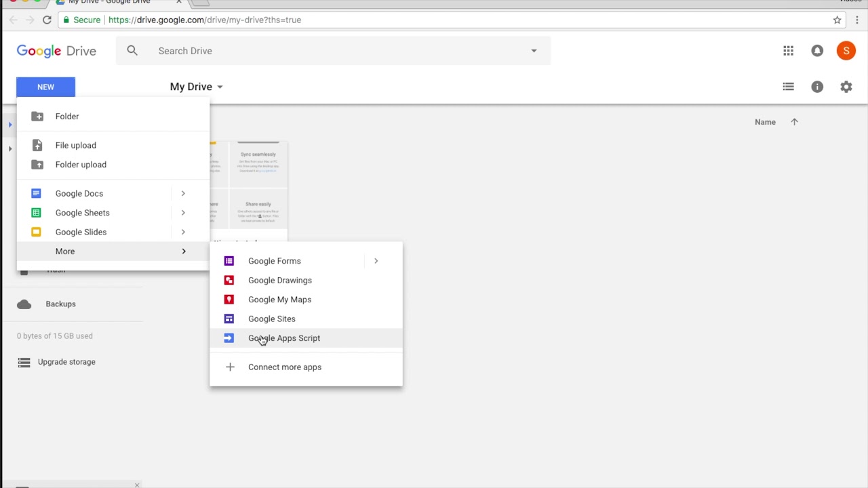Image resolution: width=868 pixels, height=488 pixels.
Task: Click the browser address bar URL
Action: (205, 20)
